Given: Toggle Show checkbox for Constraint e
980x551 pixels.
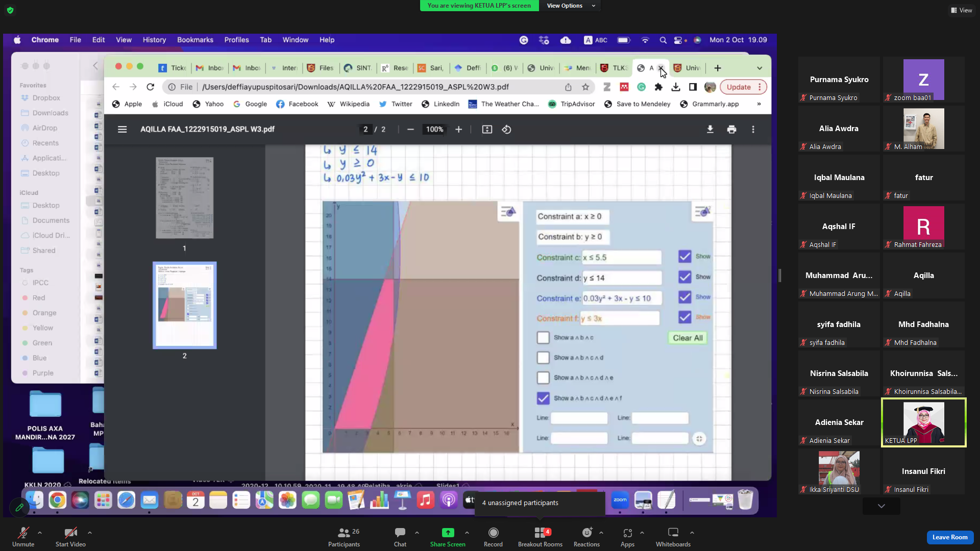Looking at the screenshot, I should pyautogui.click(x=684, y=297).
